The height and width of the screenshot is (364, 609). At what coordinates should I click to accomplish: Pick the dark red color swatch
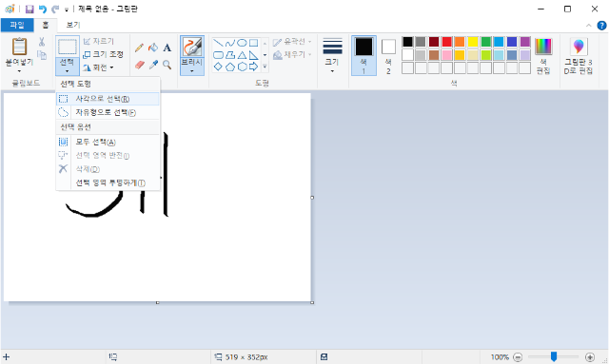(434, 42)
